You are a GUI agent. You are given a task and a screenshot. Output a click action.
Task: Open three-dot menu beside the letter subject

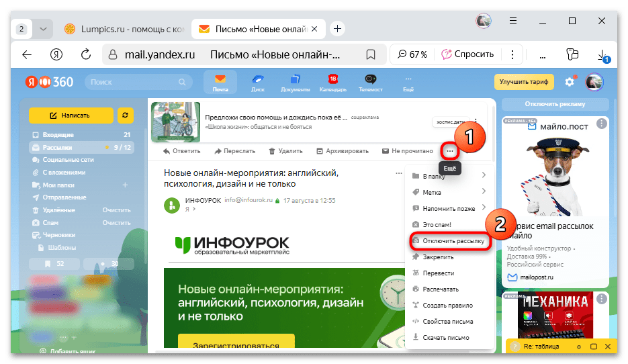(x=399, y=173)
